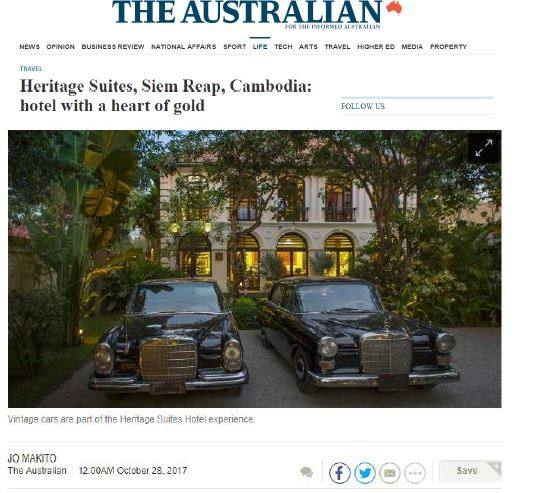Image resolution: width=534 pixels, height=493 pixels.
Task: Open Business Review section
Action: pos(113,47)
